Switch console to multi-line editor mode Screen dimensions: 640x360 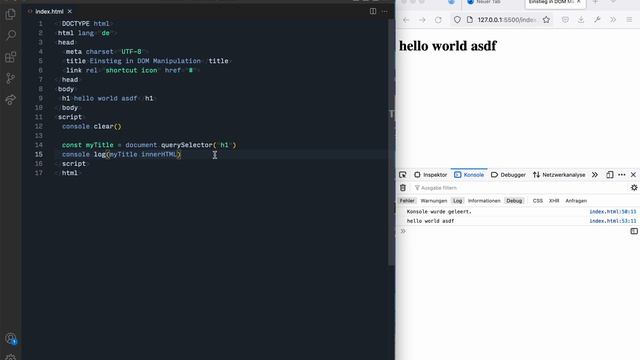click(x=634, y=231)
